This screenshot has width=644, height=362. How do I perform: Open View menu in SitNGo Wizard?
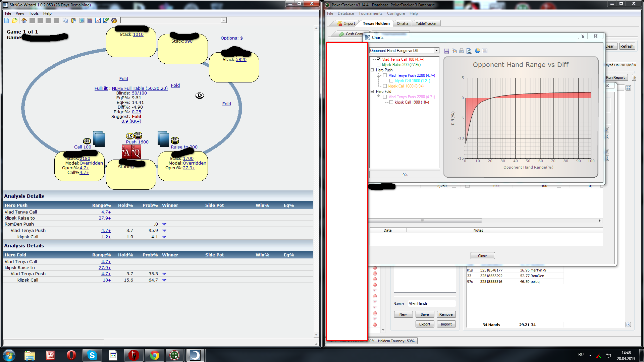[20, 13]
